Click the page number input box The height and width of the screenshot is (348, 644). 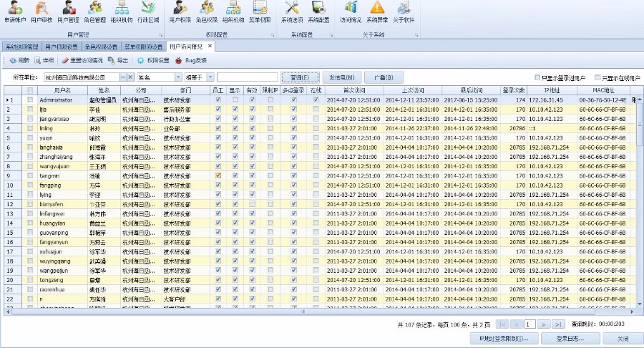(x=530, y=324)
